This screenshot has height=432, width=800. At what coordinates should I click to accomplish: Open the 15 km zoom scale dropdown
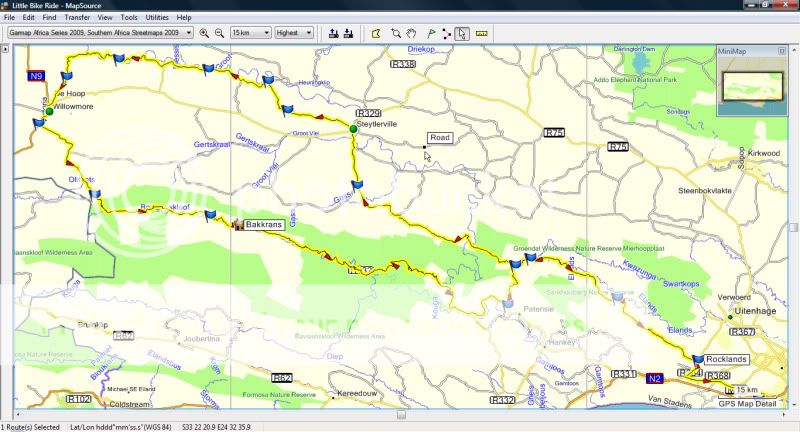pos(266,33)
